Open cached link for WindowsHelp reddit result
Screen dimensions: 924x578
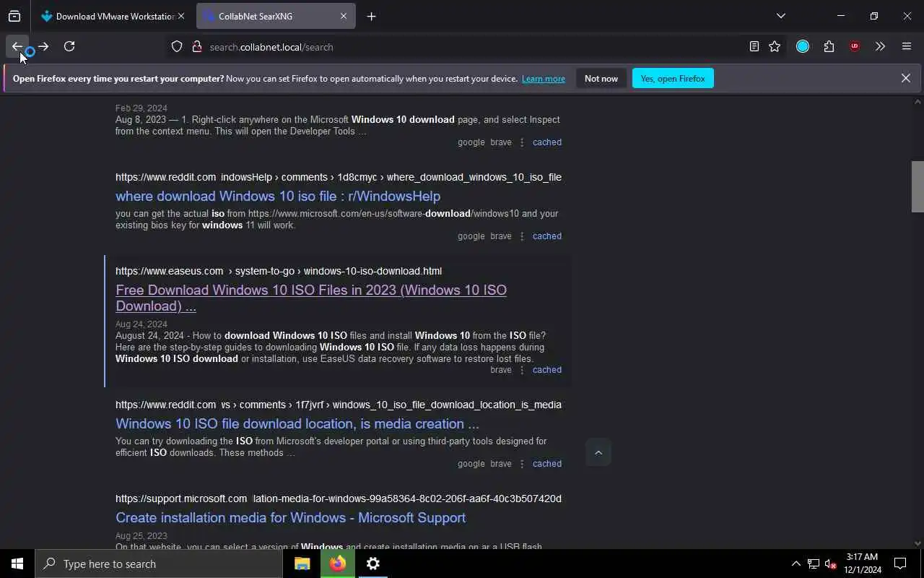click(547, 236)
